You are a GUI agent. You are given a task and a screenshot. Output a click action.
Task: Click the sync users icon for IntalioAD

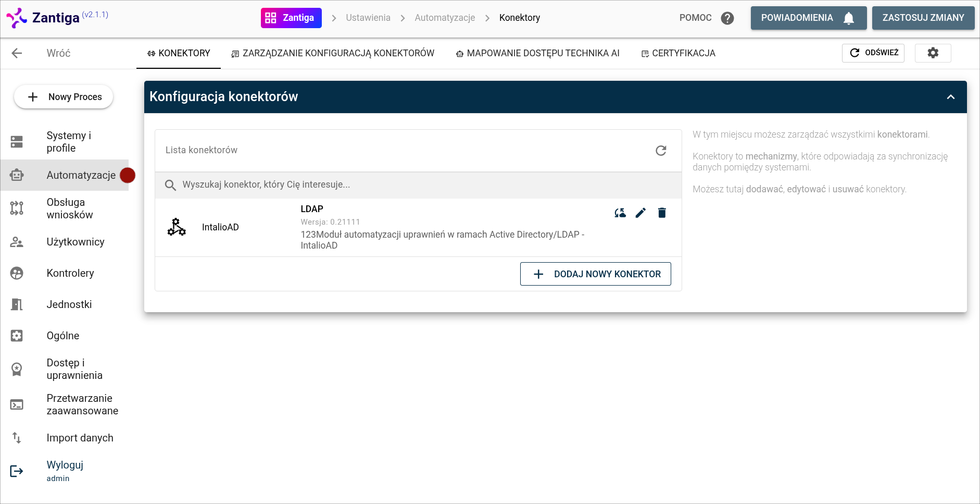tap(620, 213)
